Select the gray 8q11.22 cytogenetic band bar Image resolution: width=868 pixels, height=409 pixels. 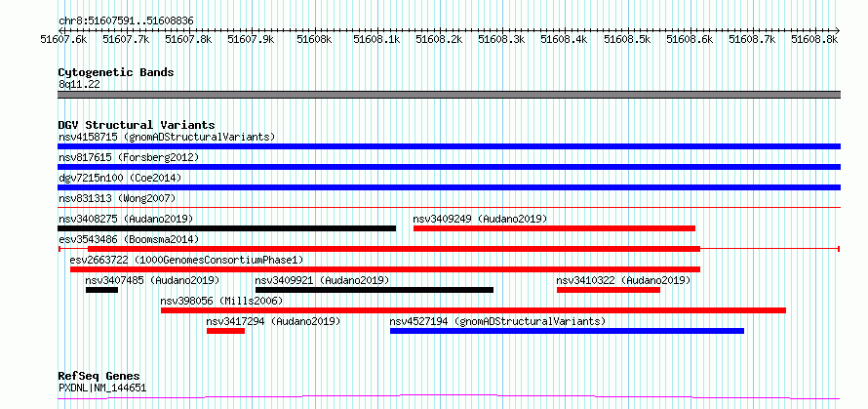(449, 95)
